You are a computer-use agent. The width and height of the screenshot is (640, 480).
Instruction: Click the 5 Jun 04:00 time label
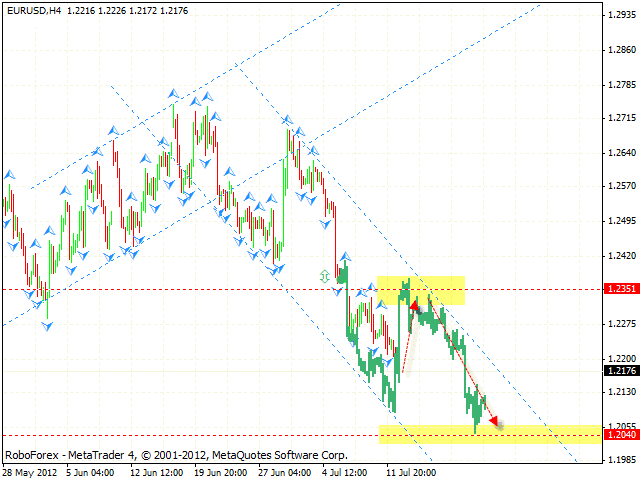[90, 473]
